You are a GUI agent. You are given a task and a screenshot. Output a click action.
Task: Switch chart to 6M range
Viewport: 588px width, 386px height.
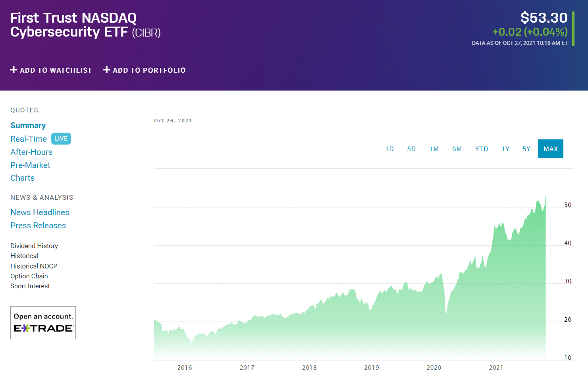pyautogui.click(x=457, y=149)
